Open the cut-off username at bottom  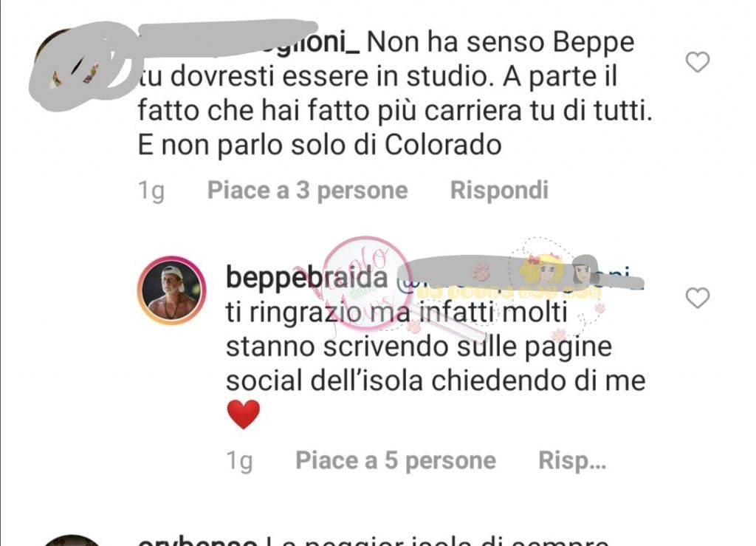197,541
